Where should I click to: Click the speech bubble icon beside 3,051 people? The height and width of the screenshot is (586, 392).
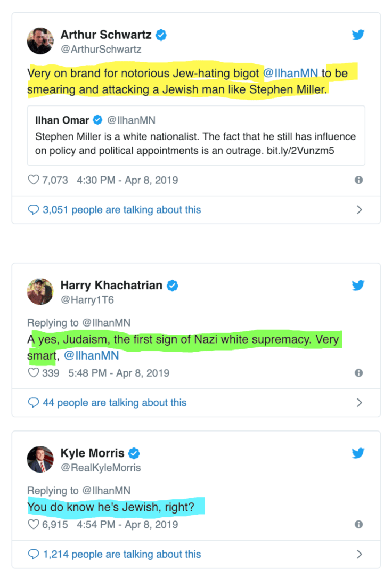(x=34, y=210)
